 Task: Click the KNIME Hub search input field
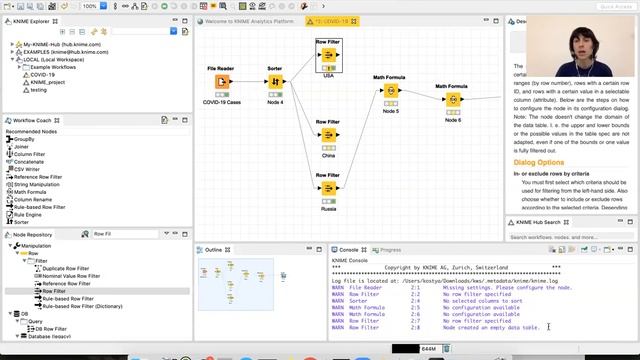coord(571,237)
